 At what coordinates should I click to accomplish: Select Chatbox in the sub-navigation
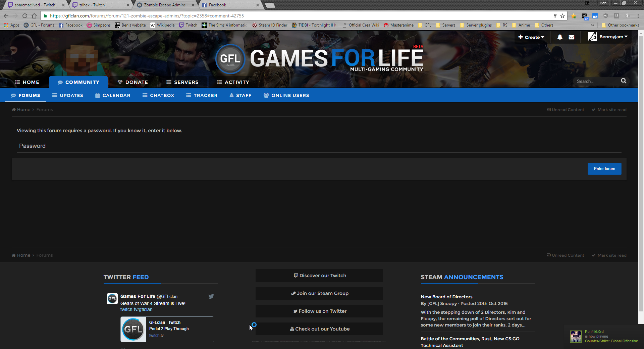[158, 96]
